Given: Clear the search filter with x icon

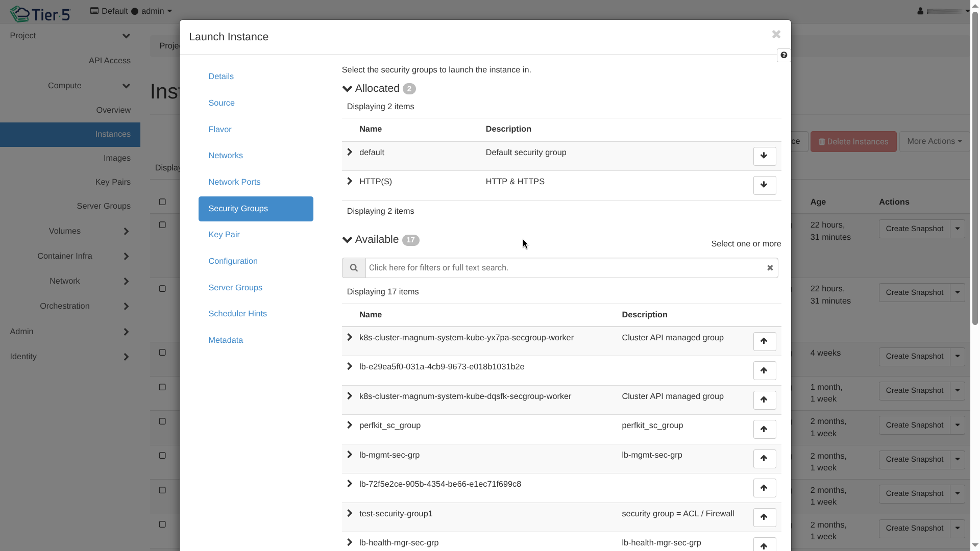Looking at the screenshot, I should tap(770, 268).
